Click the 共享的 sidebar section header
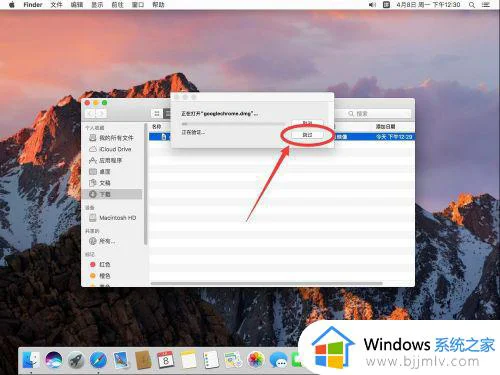 pyautogui.click(x=92, y=231)
